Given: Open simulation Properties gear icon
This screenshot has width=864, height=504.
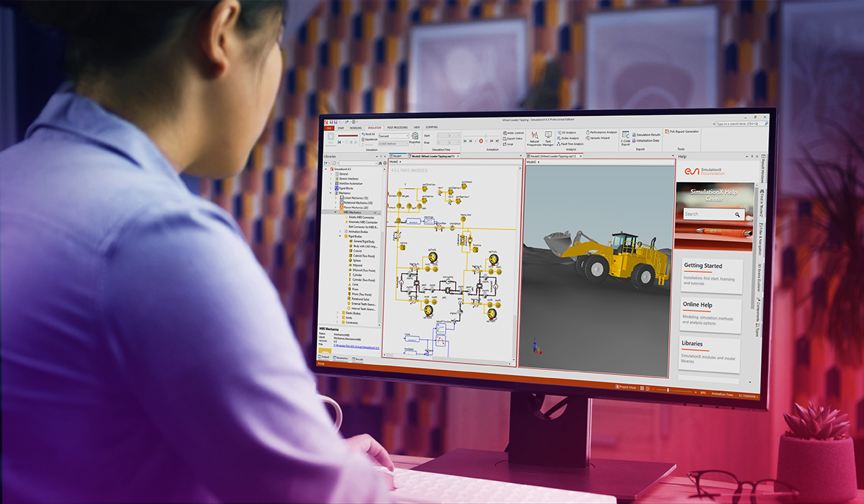Looking at the screenshot, I should pyautogui.click(x=415, y=136).
